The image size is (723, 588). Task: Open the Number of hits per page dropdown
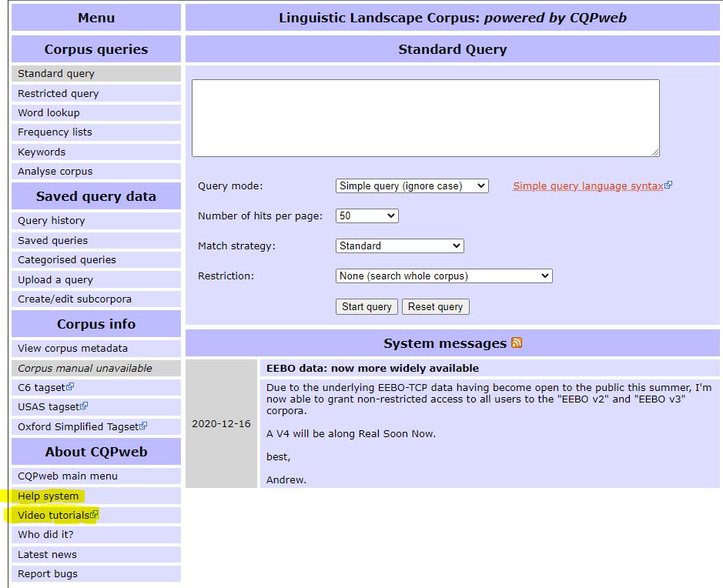(367, 216)
